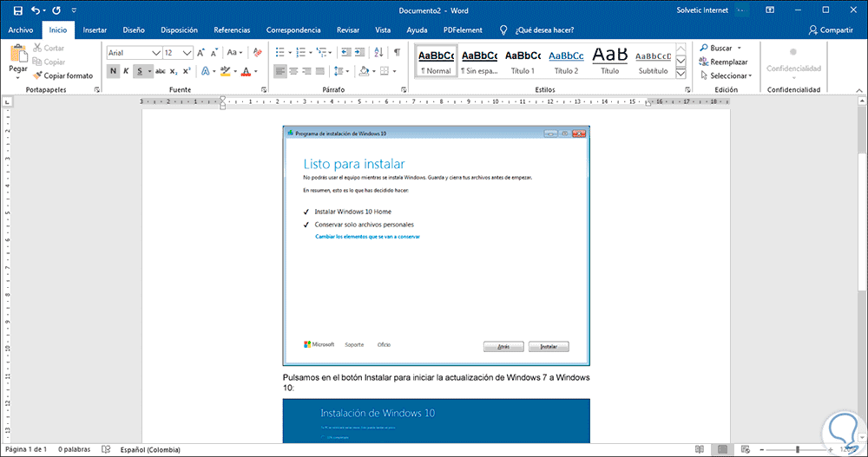Click the bullet list icon
Screen dimensions: 868x457
(280, 53)
